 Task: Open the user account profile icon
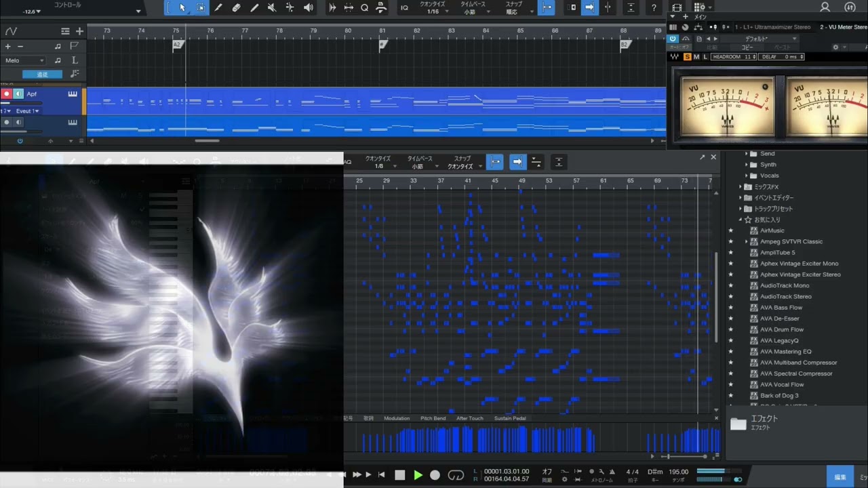point(825,7)
